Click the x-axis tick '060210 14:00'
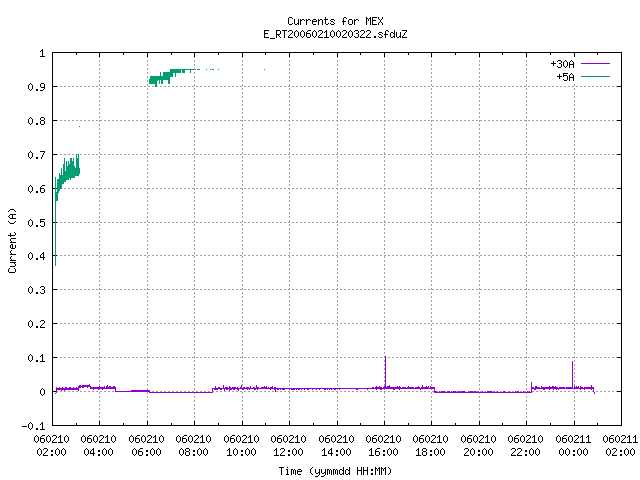The image size is (640, 480). (x=336, y=446)
